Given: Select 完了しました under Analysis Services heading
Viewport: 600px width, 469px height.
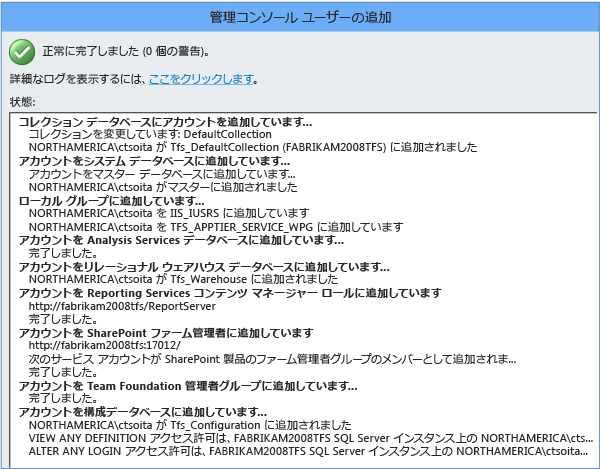Looking at the screenshot, I should point(63,253).
